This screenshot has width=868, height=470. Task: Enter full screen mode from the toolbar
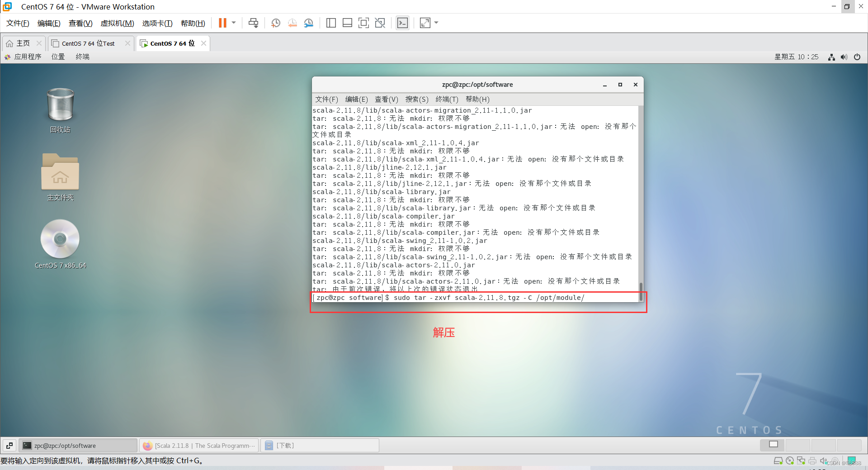[364, 23]
